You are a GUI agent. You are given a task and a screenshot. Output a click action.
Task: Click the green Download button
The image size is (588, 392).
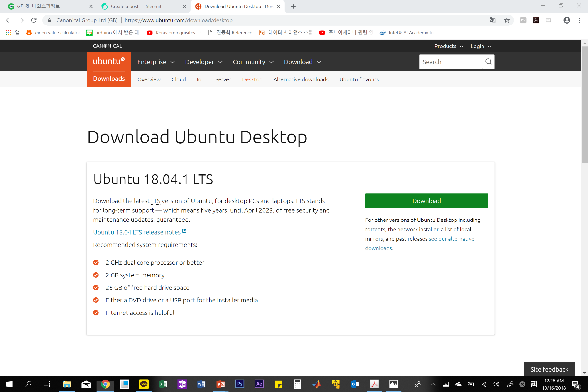click(426, 201)
